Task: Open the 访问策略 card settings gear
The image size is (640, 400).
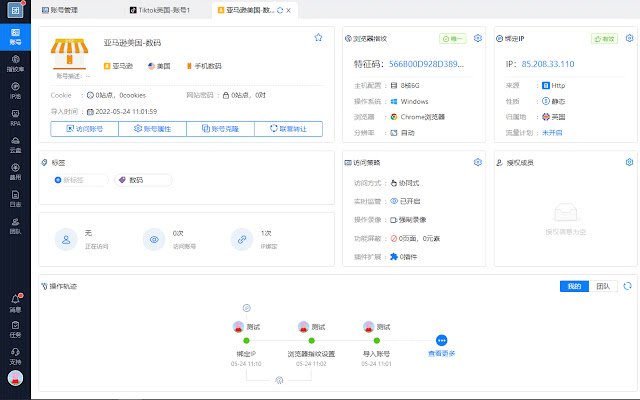Action: coord(478,162)
